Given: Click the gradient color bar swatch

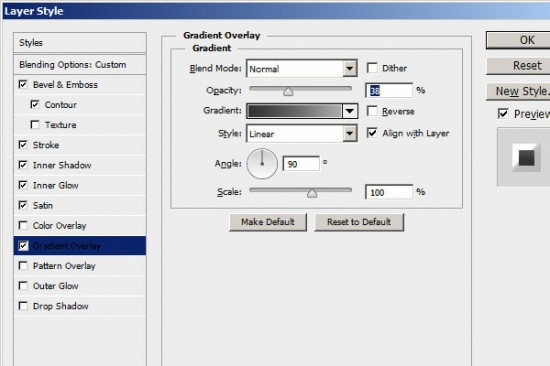Looking at the screenshot, I should coord(295,111).
